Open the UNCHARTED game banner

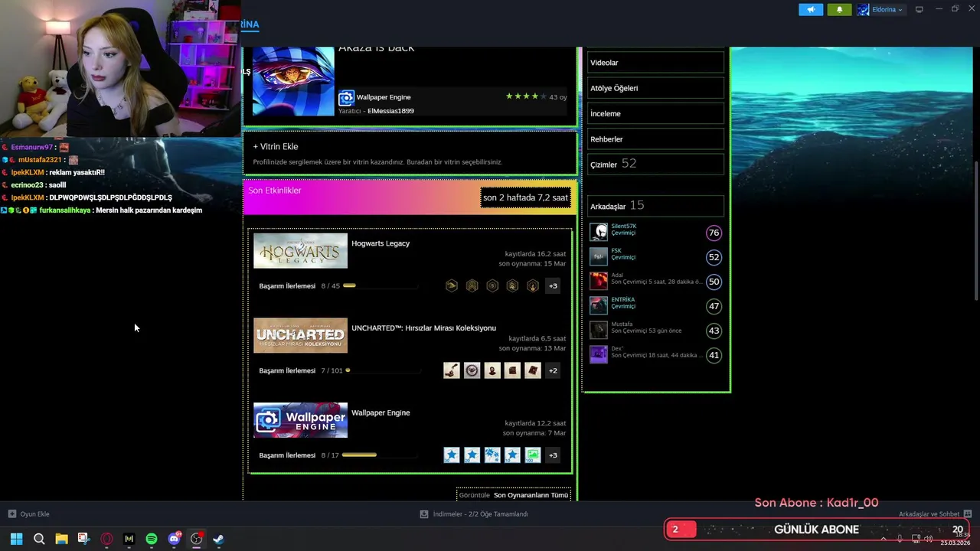coord(300,335)
